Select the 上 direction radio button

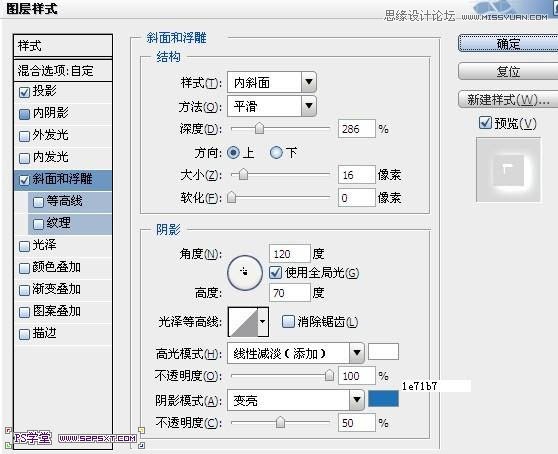click(233, 153)
